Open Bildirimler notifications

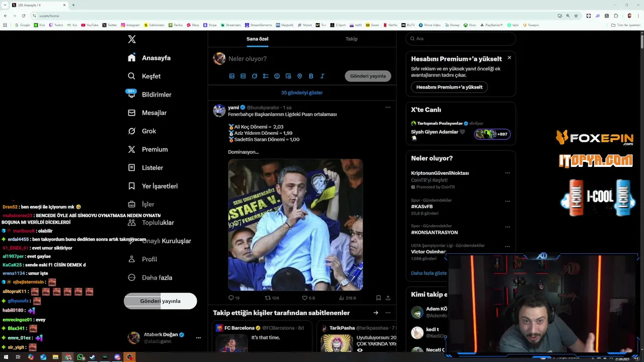[149, 95]
